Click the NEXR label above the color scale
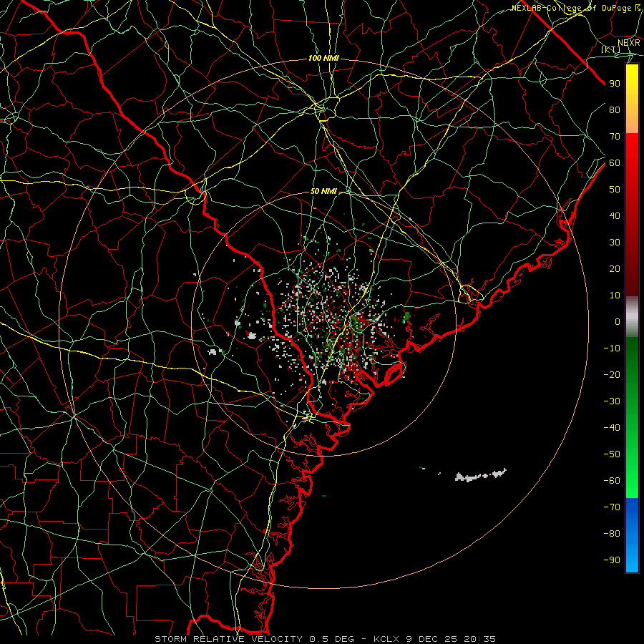Viewport: 644px width, 644px height. 629,43
